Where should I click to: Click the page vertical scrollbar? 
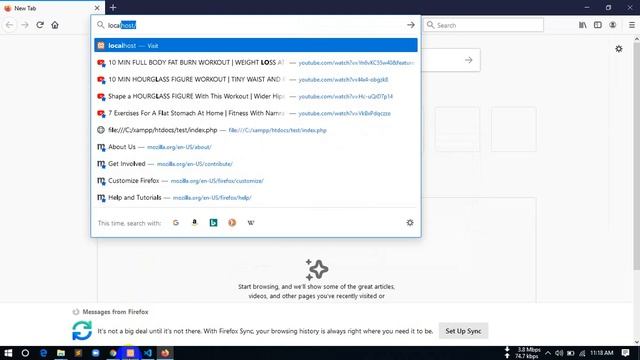coord(636,155)
